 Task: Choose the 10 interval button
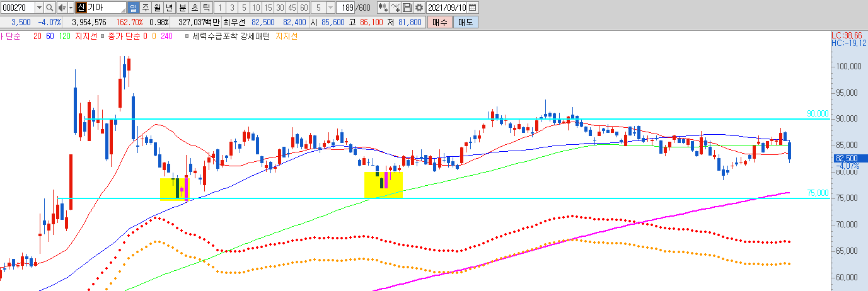pyautogui.click(x=255, y=8)
